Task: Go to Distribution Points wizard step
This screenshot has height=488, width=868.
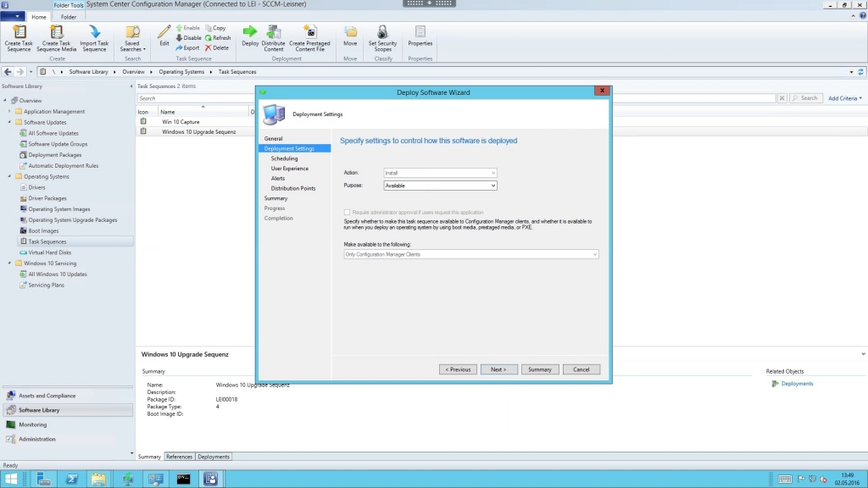Action: tap(292, 188)
